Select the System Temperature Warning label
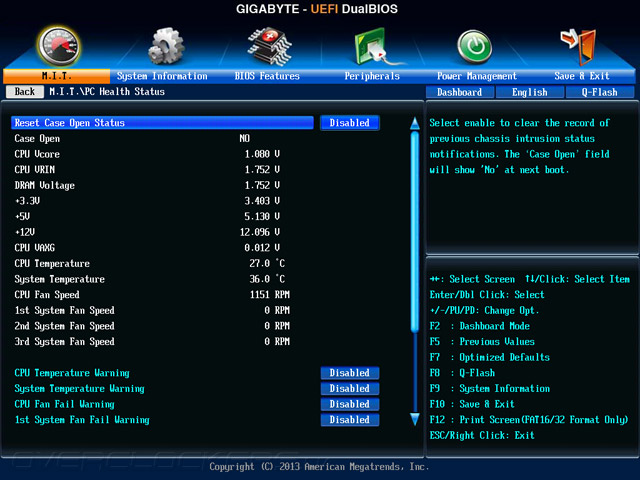This screenshot has width=640, height=480. click(x=80, y=389)
